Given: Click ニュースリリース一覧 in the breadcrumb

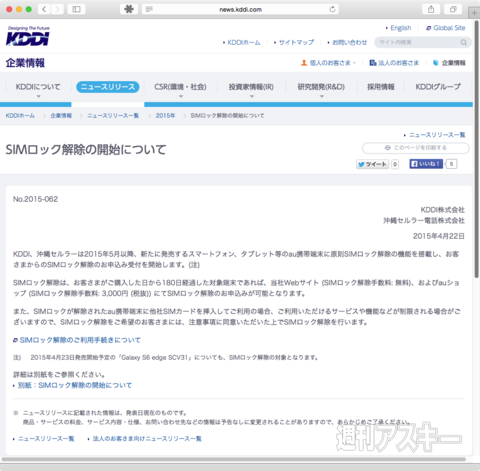Looking at the screenshot, I should [x=113, y=116].
